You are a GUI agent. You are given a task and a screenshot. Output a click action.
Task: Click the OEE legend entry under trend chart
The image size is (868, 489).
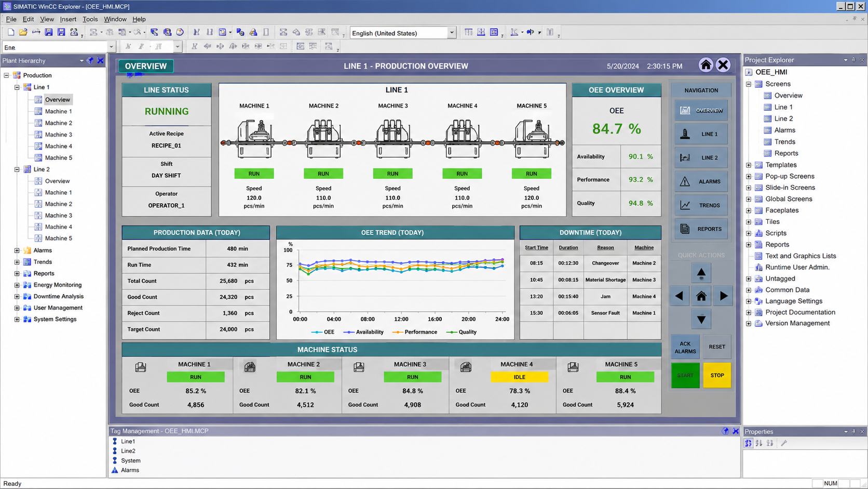point(323,332)
